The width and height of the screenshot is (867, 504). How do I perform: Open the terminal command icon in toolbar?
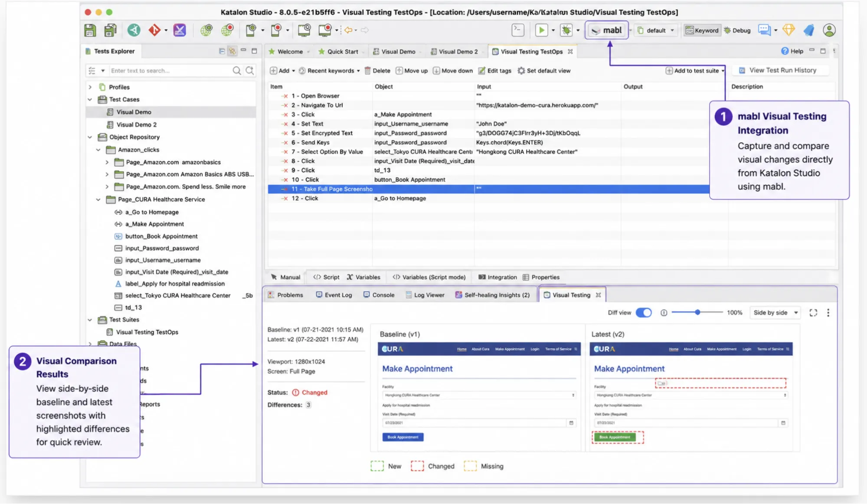(518, 30)
